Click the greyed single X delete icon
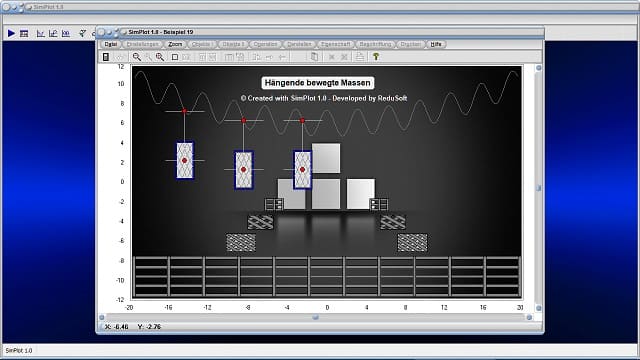Viewport: 640px width, 360px height. 331,57
